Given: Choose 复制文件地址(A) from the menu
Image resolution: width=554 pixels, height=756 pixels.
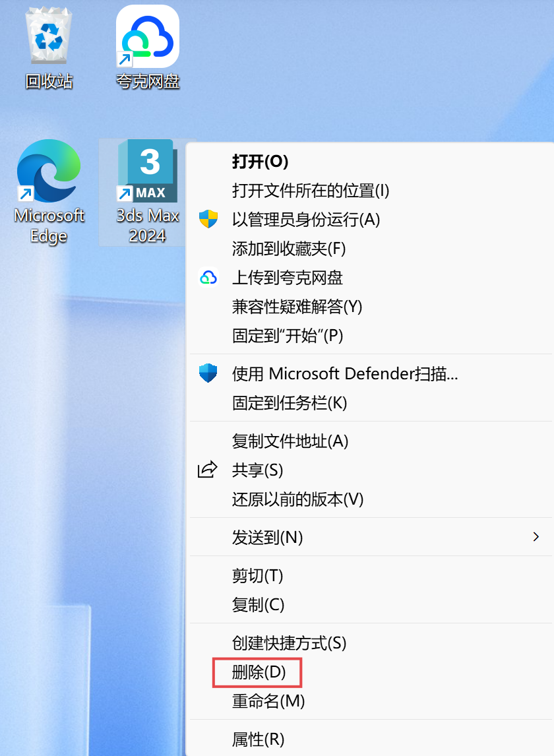Looking at the screenshot, I should click(290, 441).
